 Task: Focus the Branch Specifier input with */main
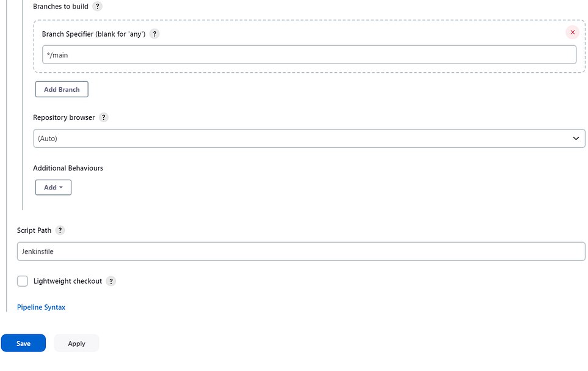pyautogui.click(x=309, y=55)
